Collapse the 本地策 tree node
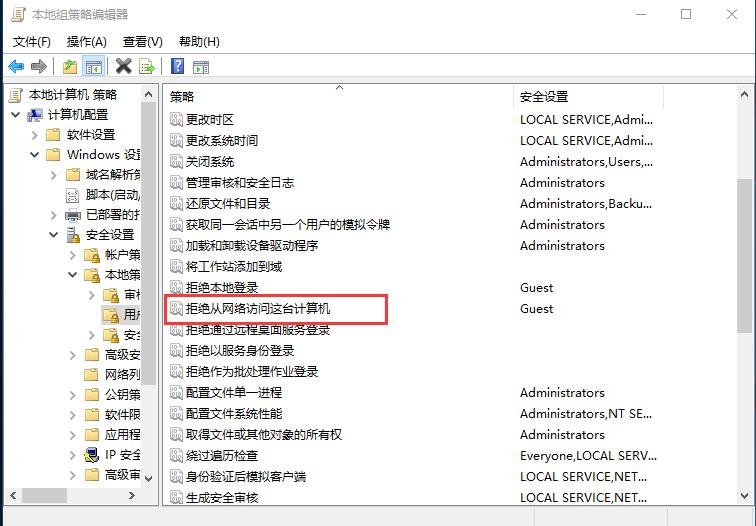The image size is (756, 526). click(x=73, y=275)
